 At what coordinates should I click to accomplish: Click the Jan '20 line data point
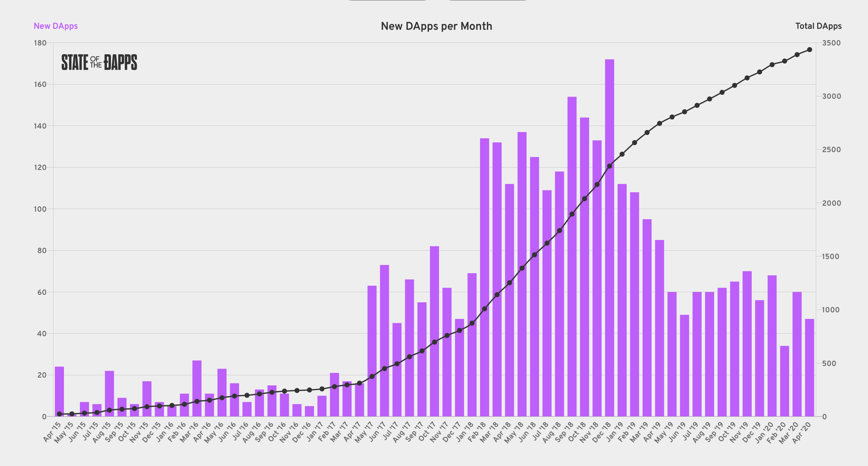[x=772, y=64]
